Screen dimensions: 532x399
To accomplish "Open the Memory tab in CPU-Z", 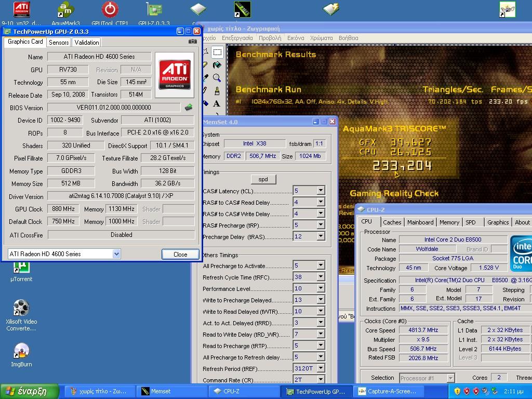I will [449, 222].
